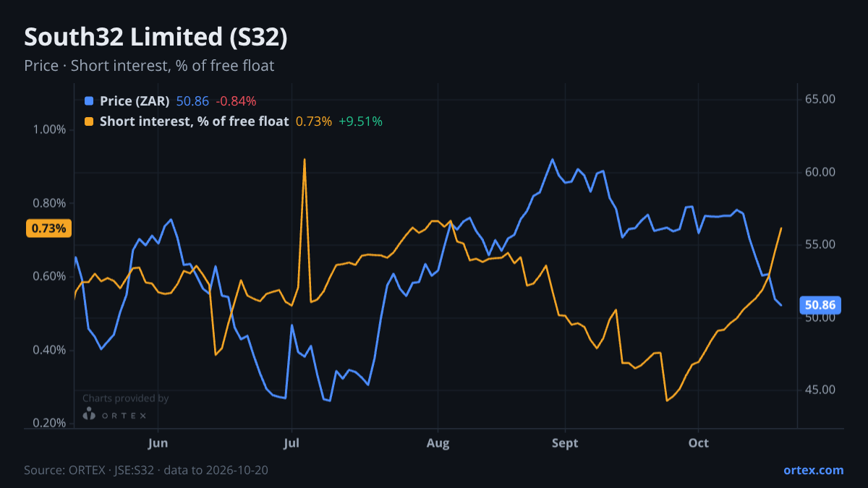This screenshot has height=488, width=868.
Task: Click the South32 Limited (S32) chart title
Action: coord(156,38)
